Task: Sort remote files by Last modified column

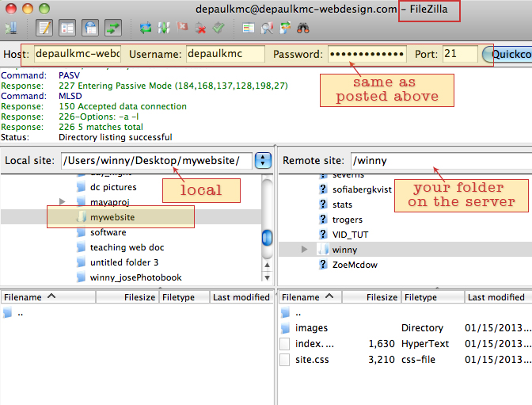Action: (499, 297)
